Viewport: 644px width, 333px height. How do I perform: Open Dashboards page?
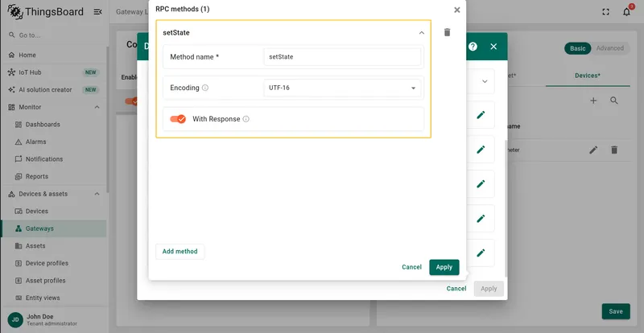[53, 125]
